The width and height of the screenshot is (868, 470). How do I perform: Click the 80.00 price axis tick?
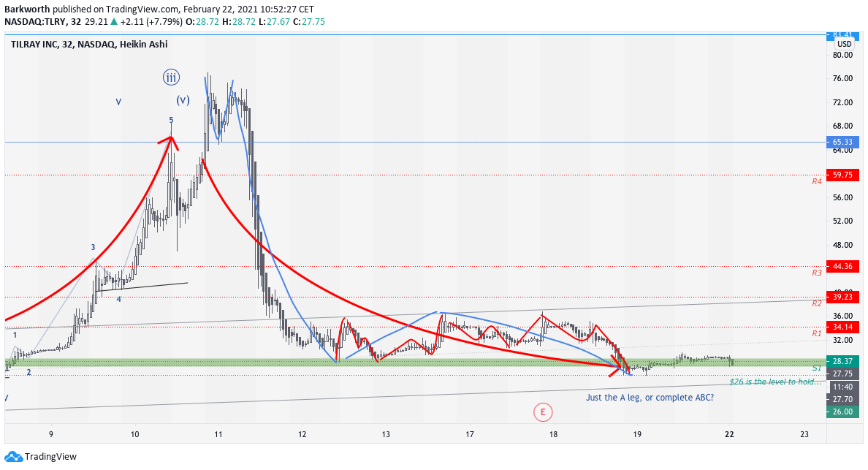(842, 55)
